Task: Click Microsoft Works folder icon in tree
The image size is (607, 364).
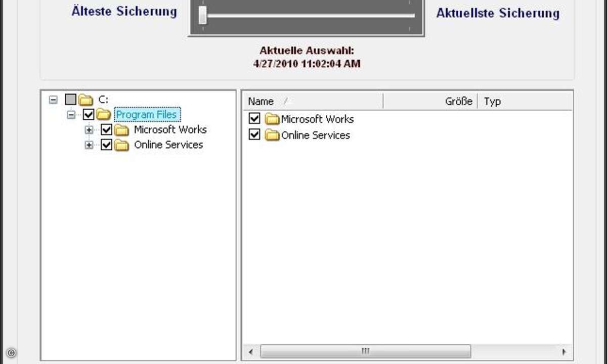Action: (x=121, y=130)
